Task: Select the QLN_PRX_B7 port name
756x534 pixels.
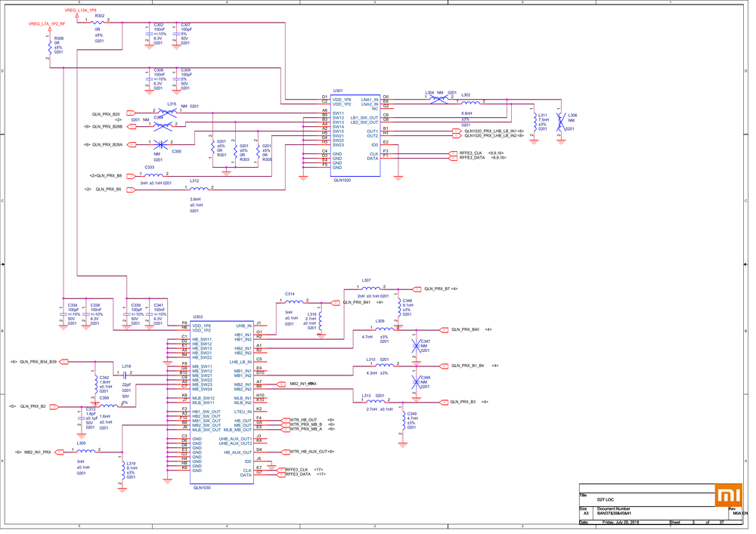Action: (437, 289)
